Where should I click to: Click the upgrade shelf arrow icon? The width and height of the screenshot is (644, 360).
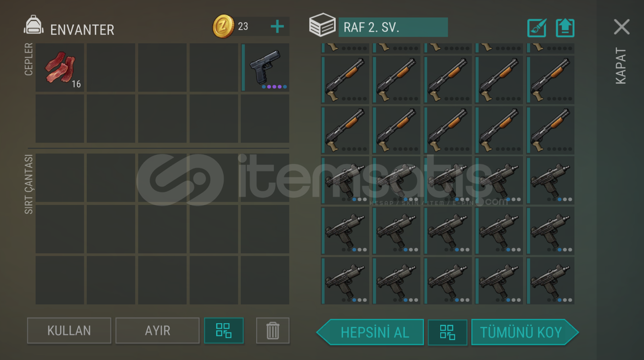[565, 28]
